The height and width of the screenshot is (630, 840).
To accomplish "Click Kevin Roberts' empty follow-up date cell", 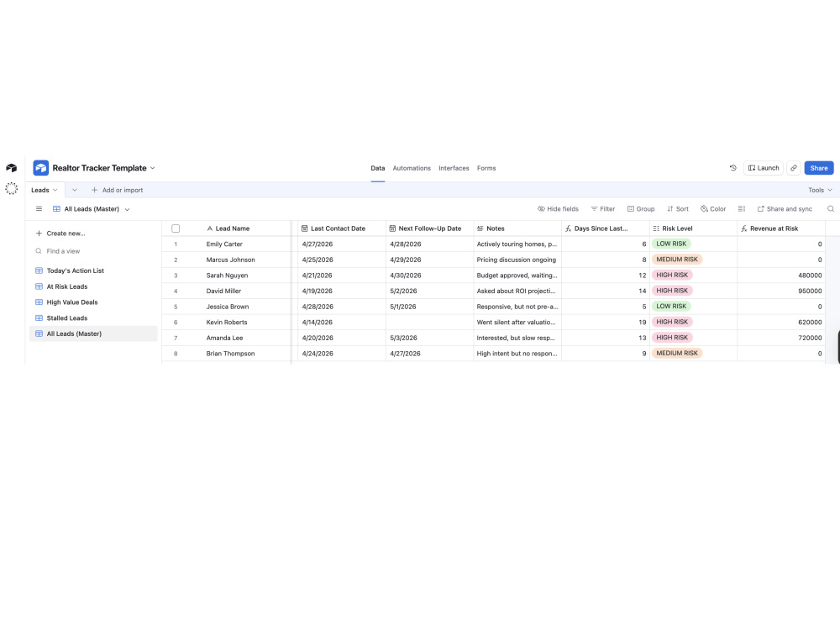I will pyautogui.click(x=429, y=323).
